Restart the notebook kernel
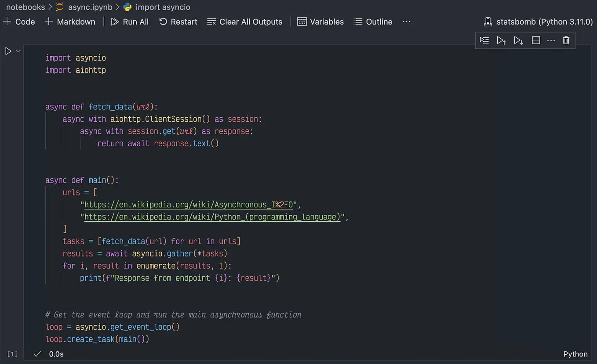The width and height of the screenshot is (597, 364). (x=178, y=22)
